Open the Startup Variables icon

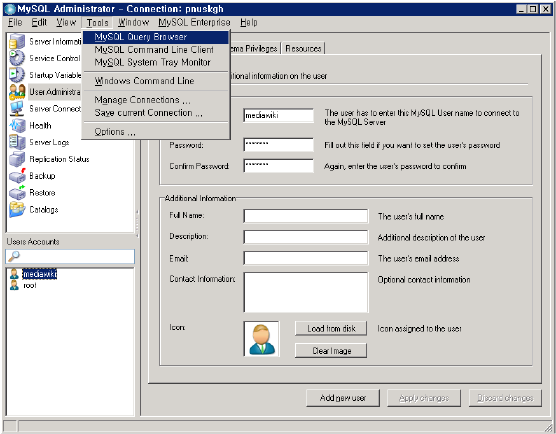[x=17, y=75]
